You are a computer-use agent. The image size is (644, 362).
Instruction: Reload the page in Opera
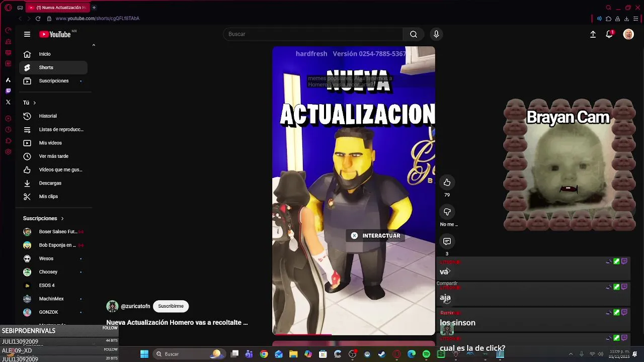tap(38, 19)
